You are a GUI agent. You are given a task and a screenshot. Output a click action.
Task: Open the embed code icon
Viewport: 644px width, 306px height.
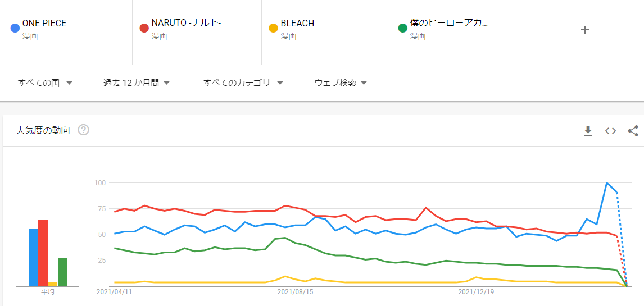pos(610,131)
